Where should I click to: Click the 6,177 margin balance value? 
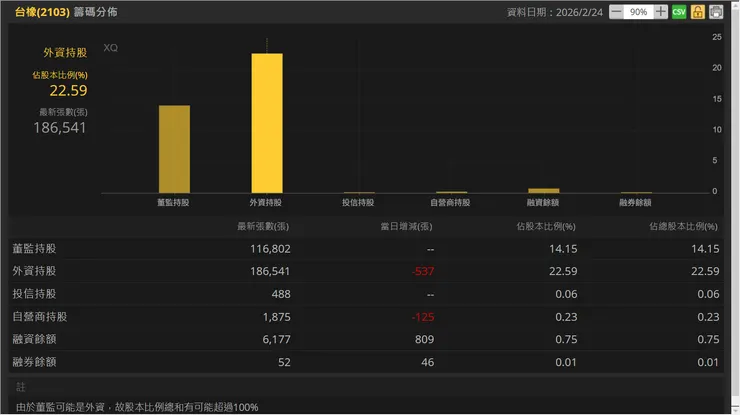pos(277,339)
